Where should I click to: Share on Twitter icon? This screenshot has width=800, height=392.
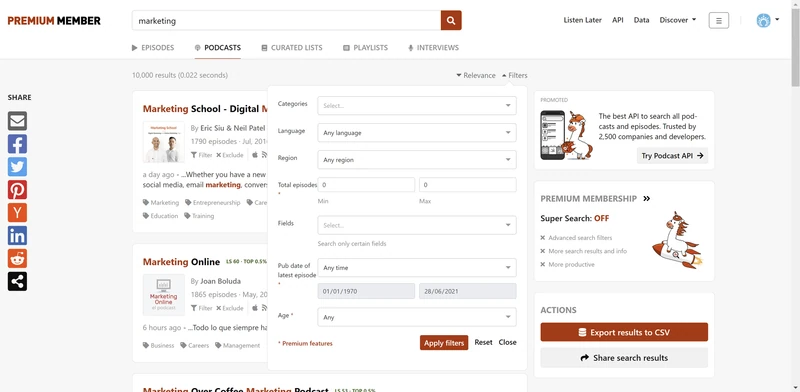[x=17, y=167]
